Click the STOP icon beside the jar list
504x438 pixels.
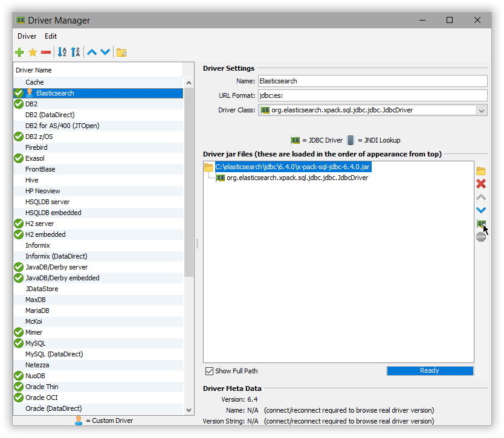click(480, 236)
